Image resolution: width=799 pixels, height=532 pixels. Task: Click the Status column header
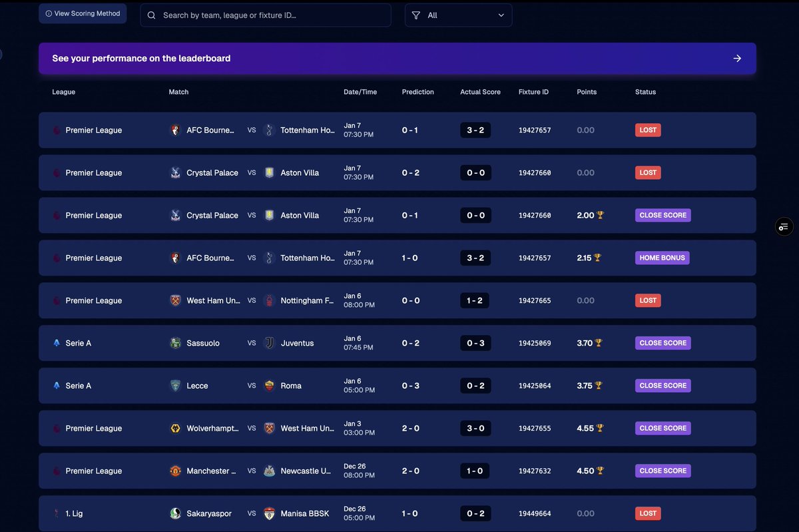pyautogui.click(x=645, y=92)
